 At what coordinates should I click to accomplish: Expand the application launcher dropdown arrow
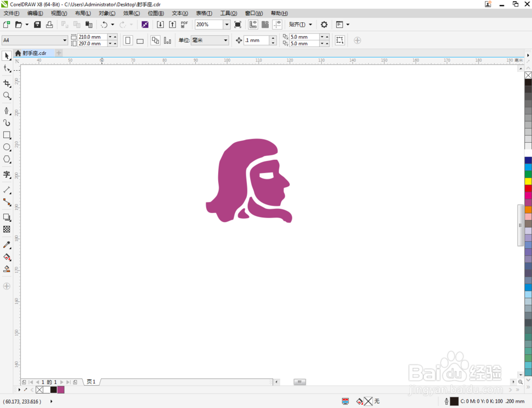click(x=348, y=25)
